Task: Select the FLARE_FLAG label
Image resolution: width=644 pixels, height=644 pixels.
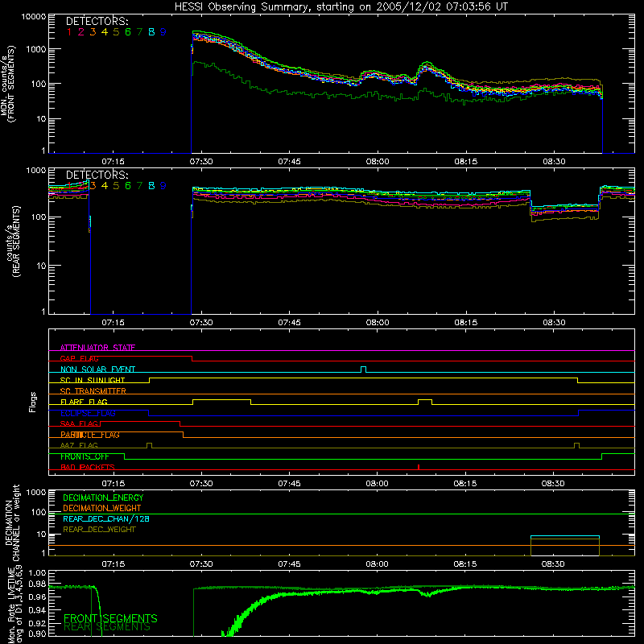Action: pos(84,402)
